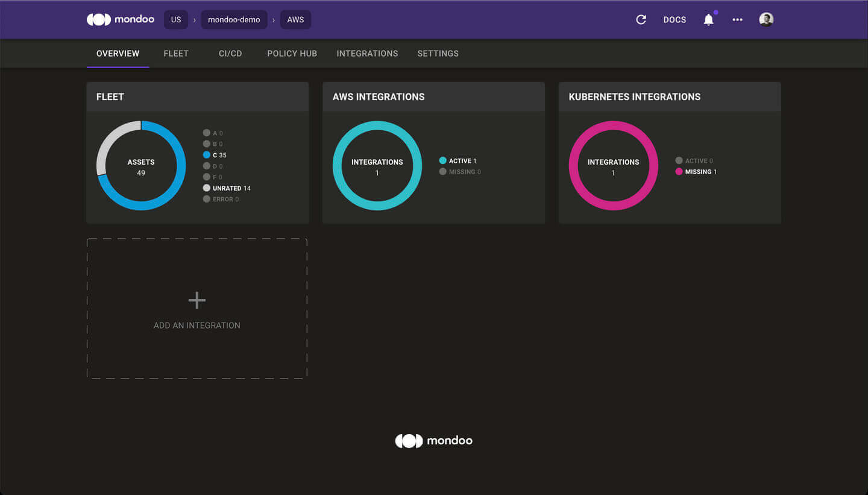This screenshot has height=495, width=868.
Task: Open the mondoo-demo organization breadcrumb
Action: pyautogui.click(x=234, y=19)
